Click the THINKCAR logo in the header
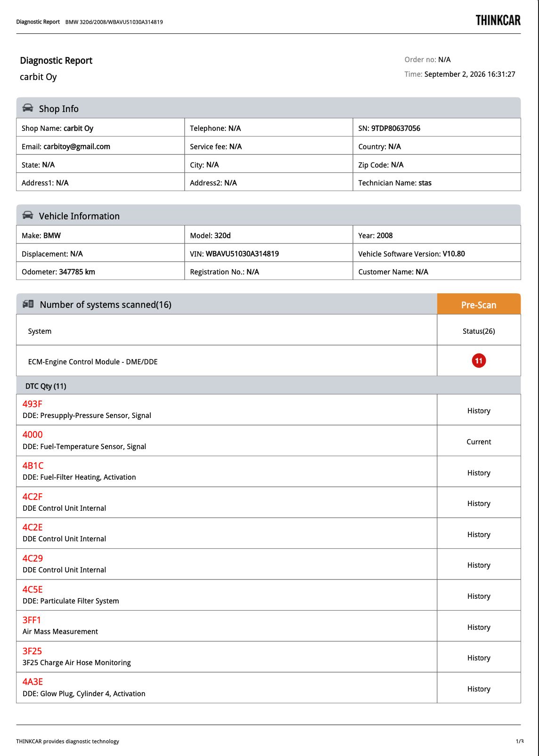This screenshot has width=539, height=756. click(x=498, y=20)
